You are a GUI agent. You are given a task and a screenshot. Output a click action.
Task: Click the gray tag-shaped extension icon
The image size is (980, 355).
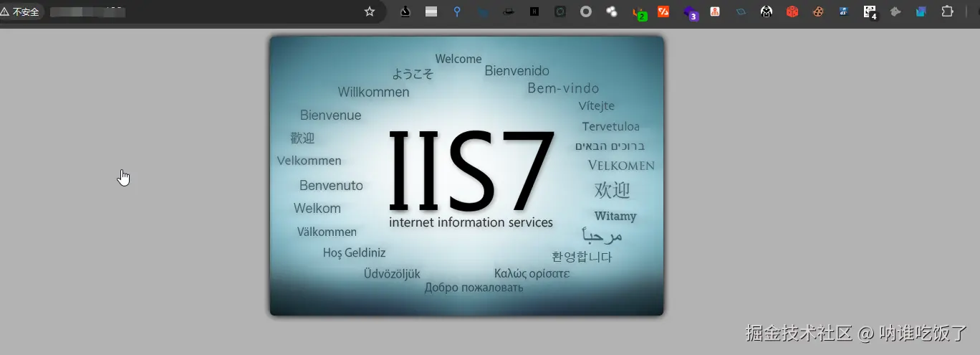895,11
